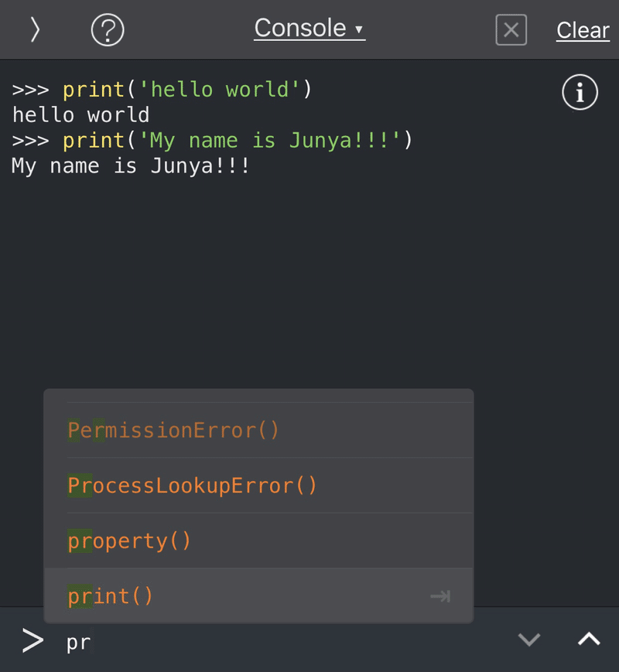Viewport: 619px width, 672px height.
Task: Tap the boxed X clear-output icon
Action: coord(511,30)
